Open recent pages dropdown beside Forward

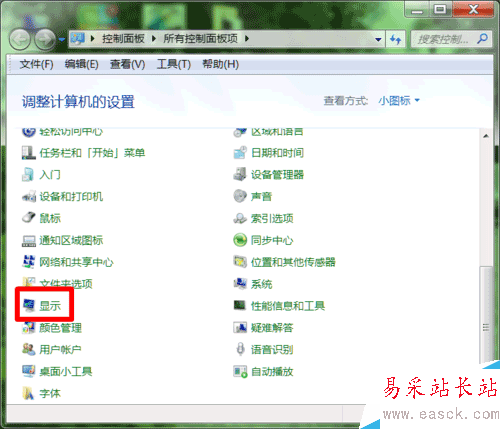[62, 39]
